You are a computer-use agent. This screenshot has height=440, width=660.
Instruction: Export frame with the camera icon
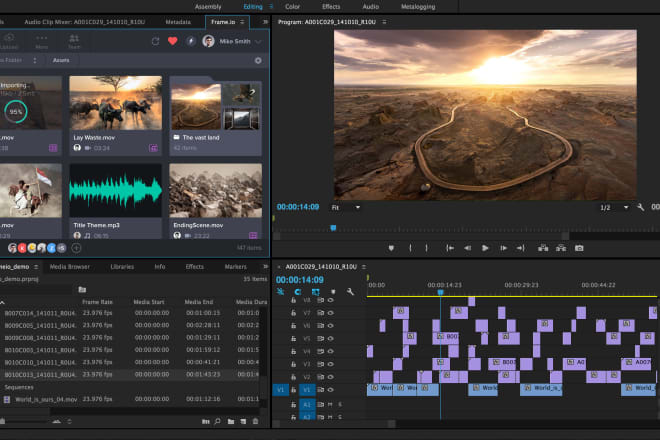point(579,247)
